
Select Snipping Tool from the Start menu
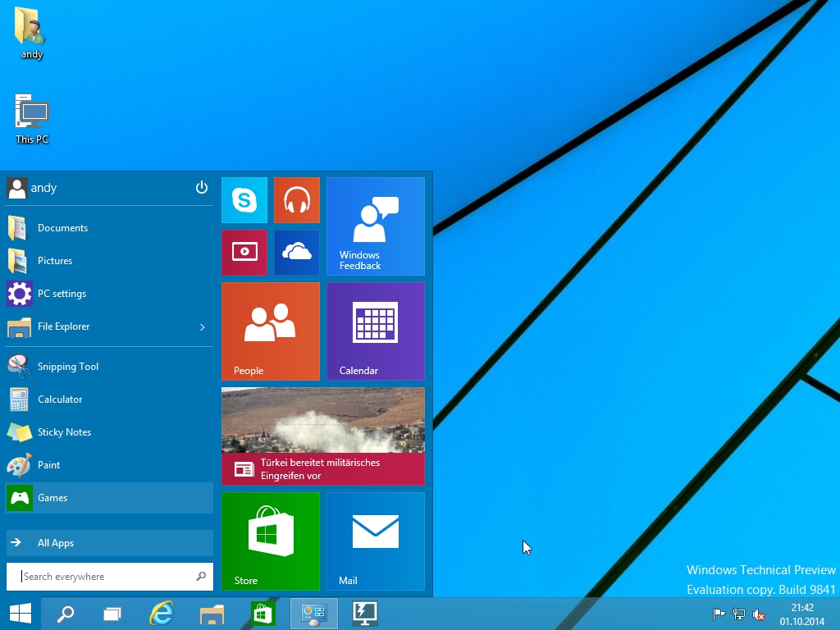point(68,367)
